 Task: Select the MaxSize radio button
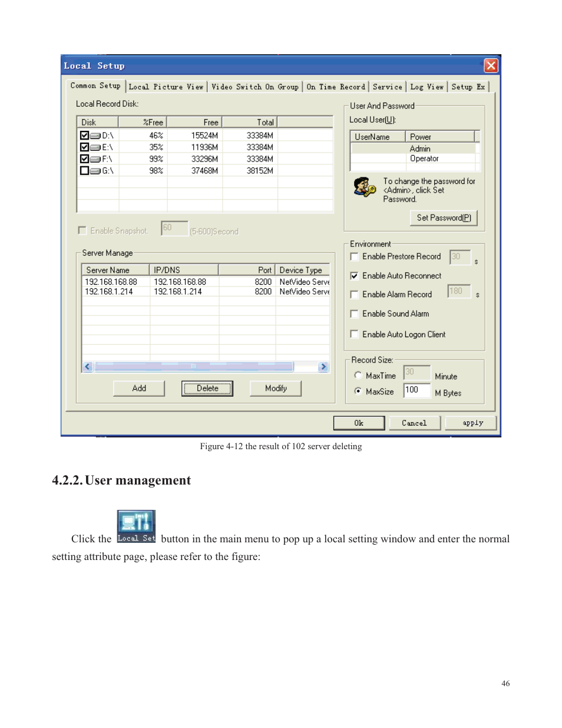click(358, 391)
